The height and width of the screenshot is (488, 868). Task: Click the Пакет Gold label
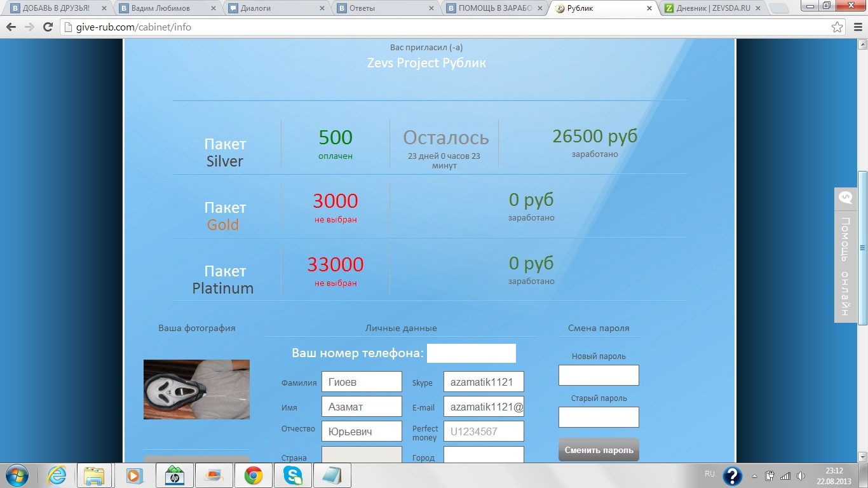tap(225, 216)
